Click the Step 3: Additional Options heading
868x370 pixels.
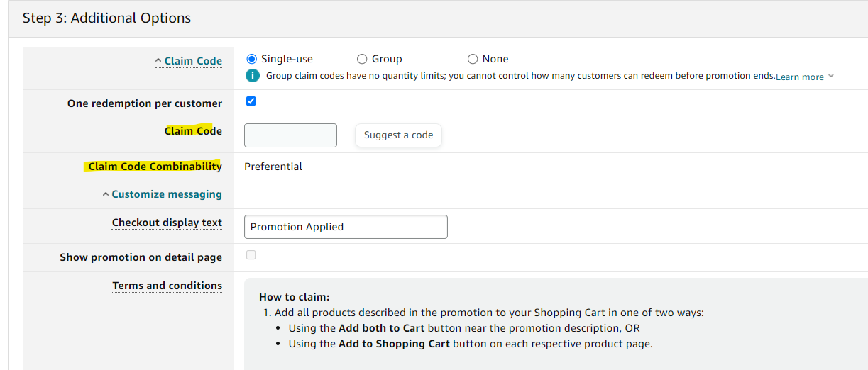pyautogui.click(x=106, y=18)
